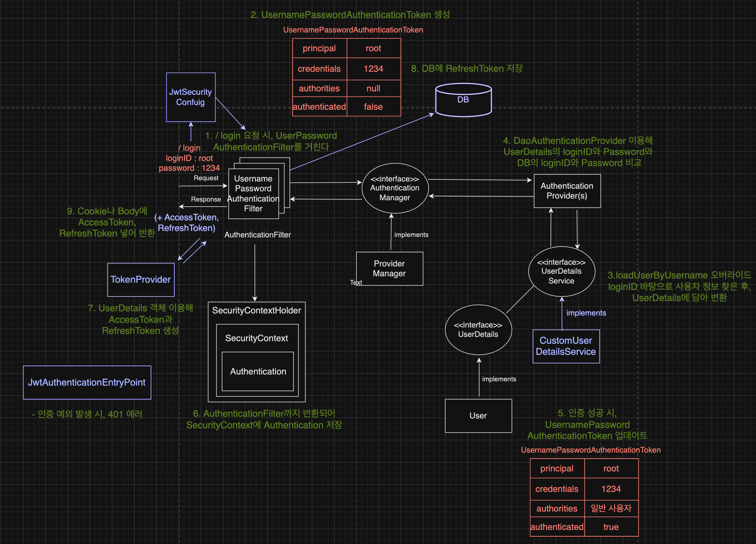Screen dimensions: 756x544
Task: Click bottom table 'authorities' label cell
Action: pos(557,508)
